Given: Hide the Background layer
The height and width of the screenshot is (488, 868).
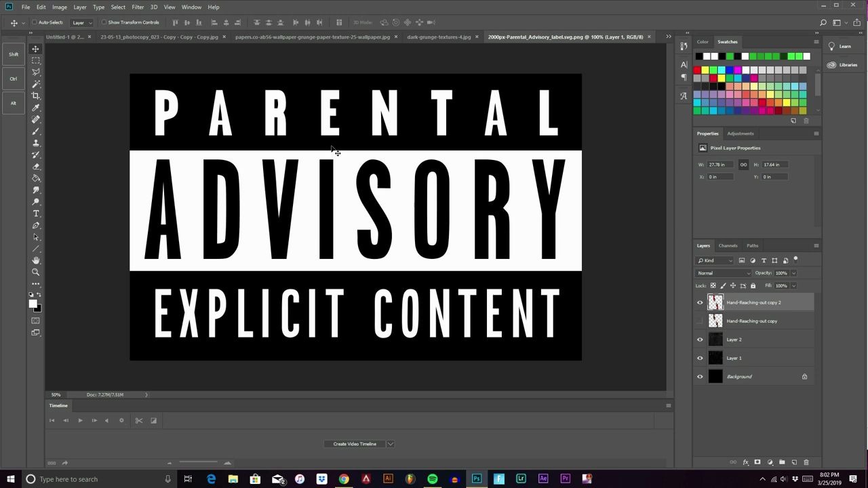Looking at the screenshot, I should (701, 377).
